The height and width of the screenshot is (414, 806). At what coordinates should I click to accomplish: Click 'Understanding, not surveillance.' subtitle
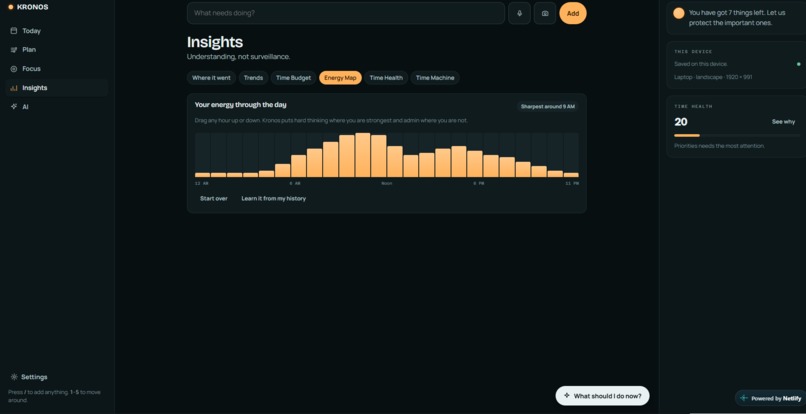239,57
